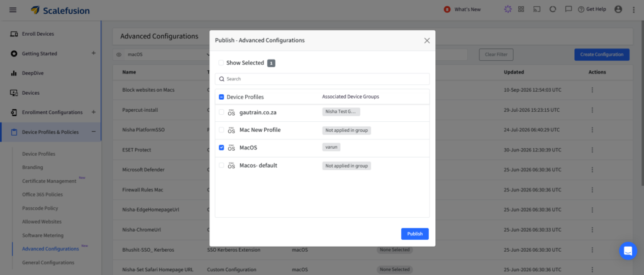Screen dimensions: 644x275
Task: Click the circular sync status icon
Action: 553,9
